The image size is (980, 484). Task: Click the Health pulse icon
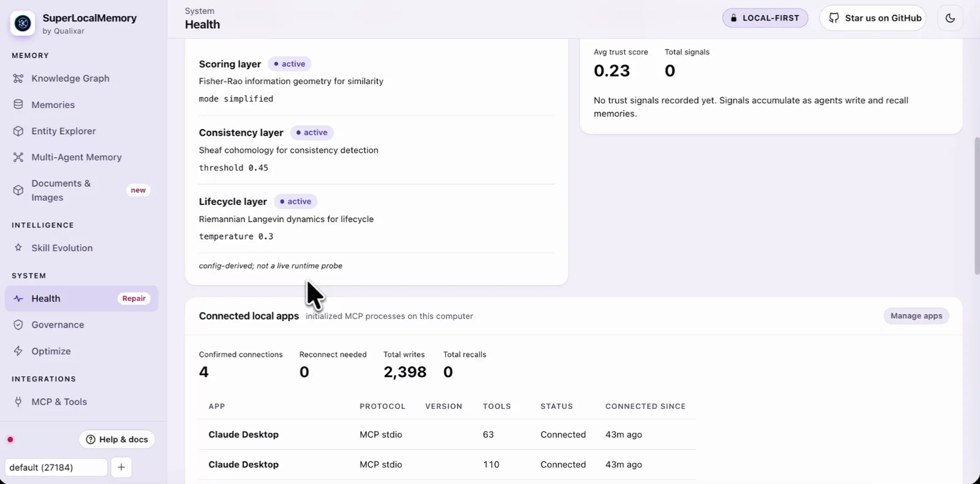18,299
